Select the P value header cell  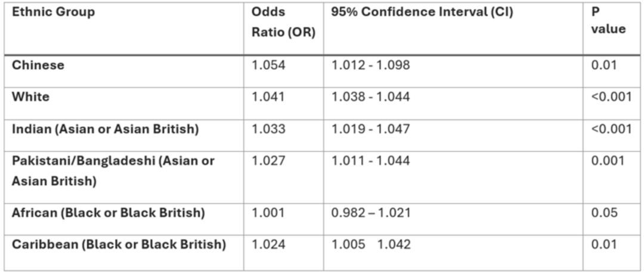[612, 29]
